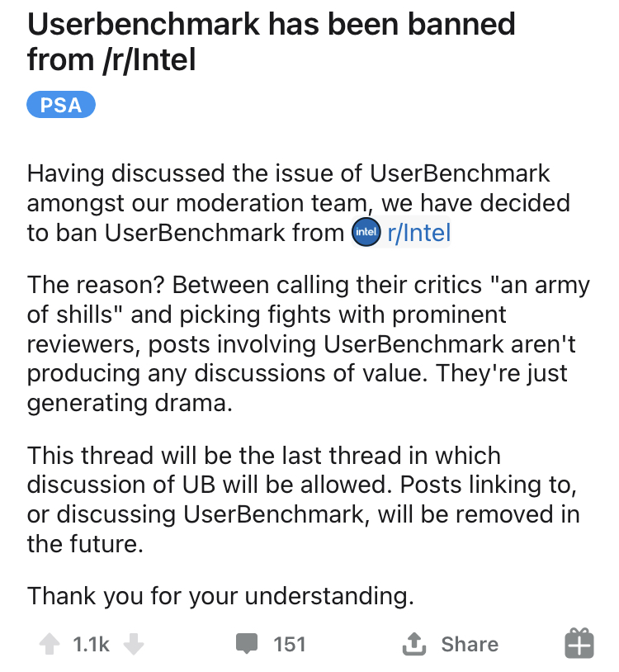
Task: Open comments via speech bubble icon
Action: tap(246, 644)
